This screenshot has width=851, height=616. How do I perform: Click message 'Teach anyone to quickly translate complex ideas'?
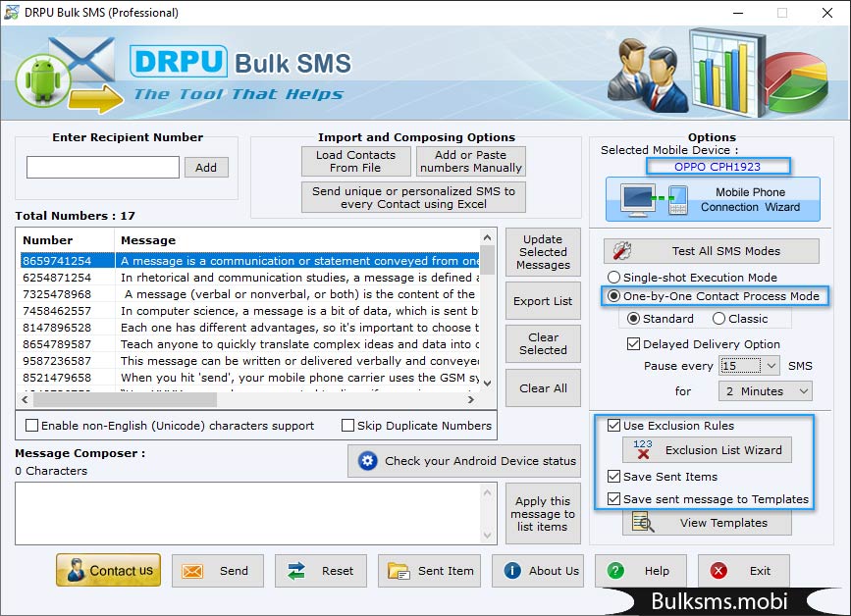coord(299,344)
